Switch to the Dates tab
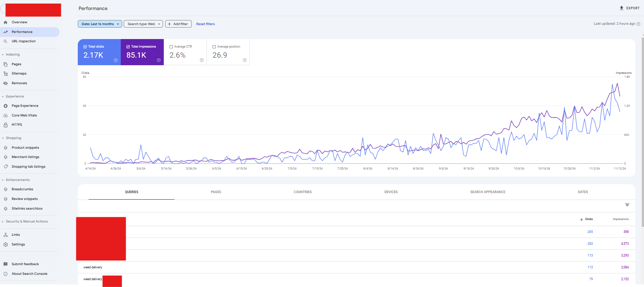Image resolution: width=644 pixels, height=287 pixels. (x=583, y=192)
